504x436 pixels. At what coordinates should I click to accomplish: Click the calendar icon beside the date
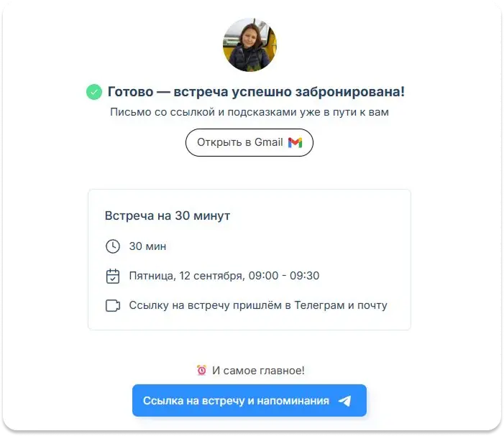pos(113,276)
